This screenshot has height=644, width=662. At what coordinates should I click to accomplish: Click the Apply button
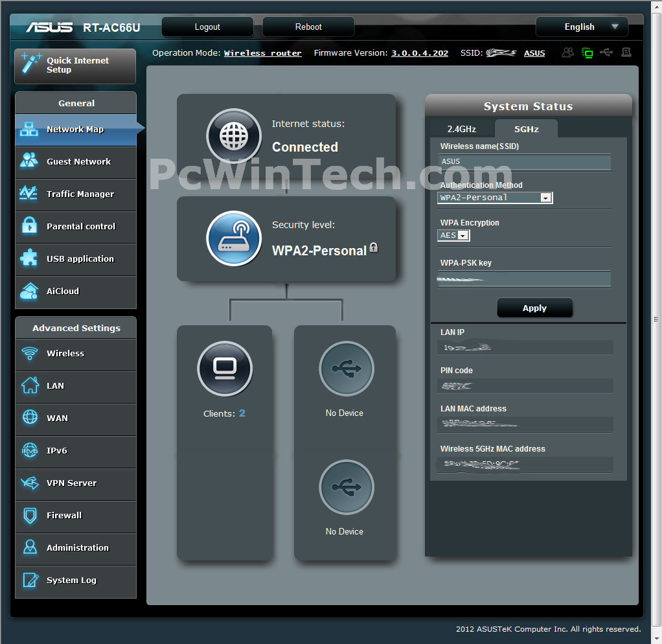click(x=535, y=308)
